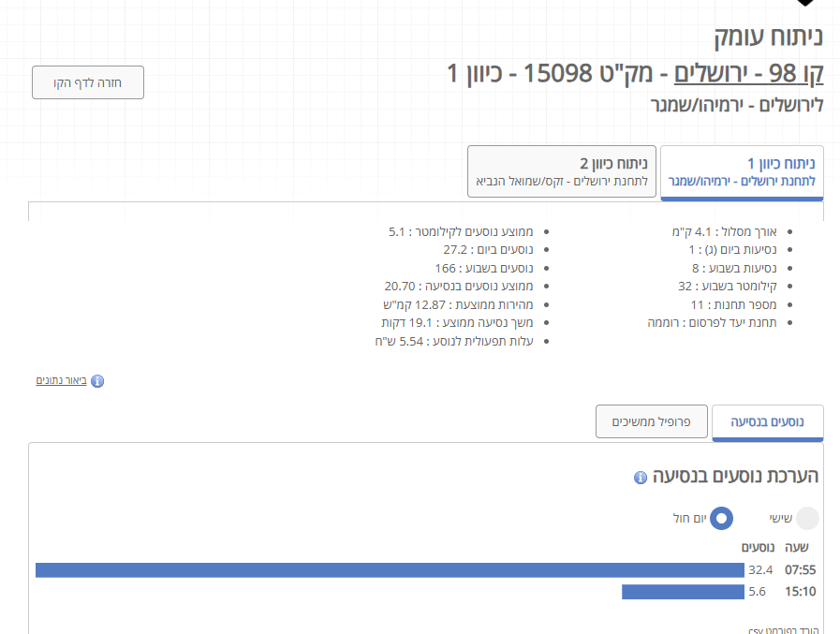This screenshot has height=634, width=840.
Task: Click the נוסעים בשבוע : 166 item
Action: pos(484,268)
